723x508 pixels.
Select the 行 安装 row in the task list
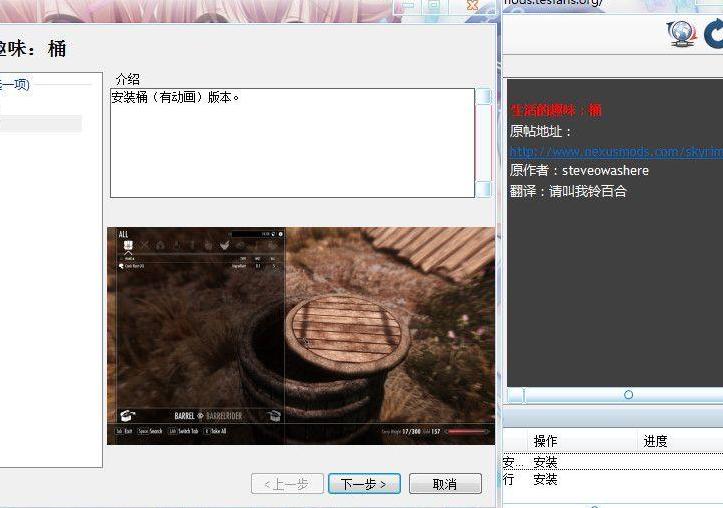click(613, 479)
